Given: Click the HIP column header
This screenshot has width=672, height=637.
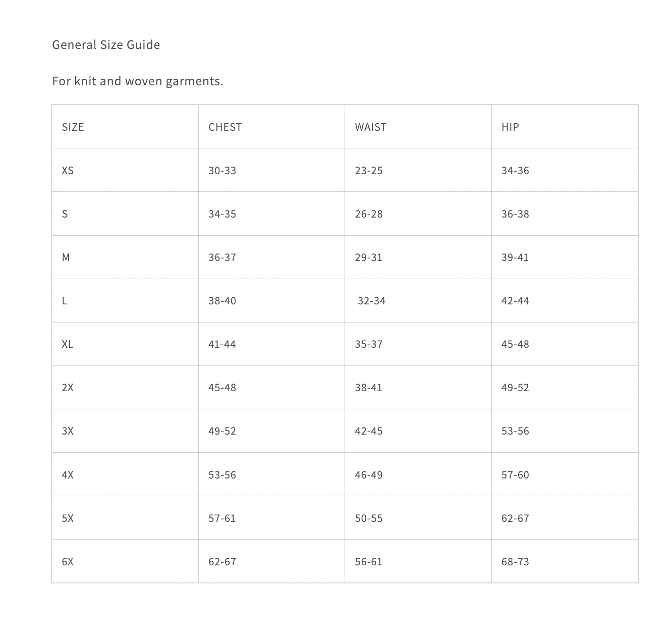Looking at the screenshot, I should pyautogui.click(x=510, y=127).
